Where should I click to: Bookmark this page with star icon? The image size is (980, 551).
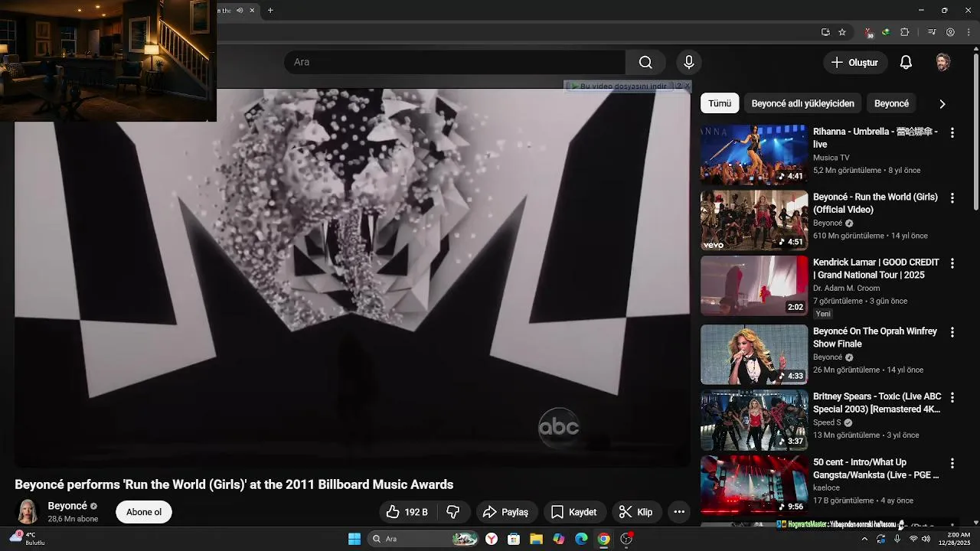point(842,32)
